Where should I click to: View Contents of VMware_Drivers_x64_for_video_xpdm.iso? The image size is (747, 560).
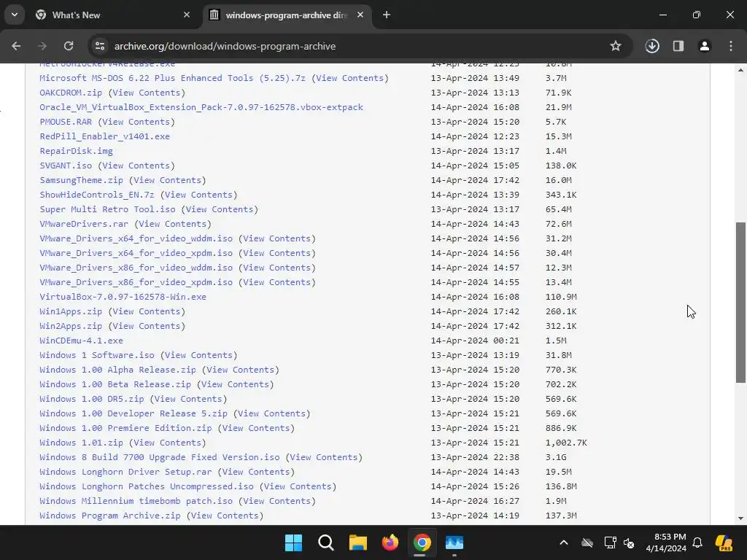276,253
